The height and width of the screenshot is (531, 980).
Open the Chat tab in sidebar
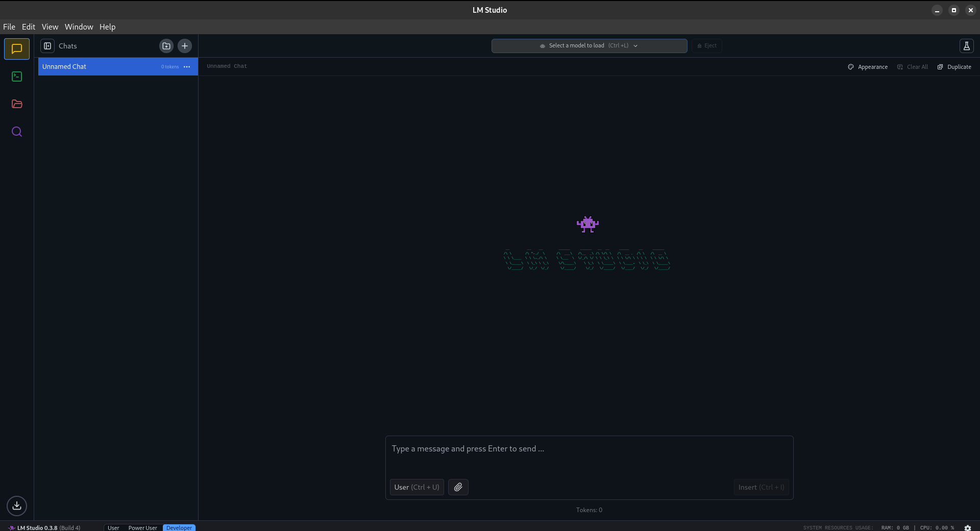coord(17,49)
